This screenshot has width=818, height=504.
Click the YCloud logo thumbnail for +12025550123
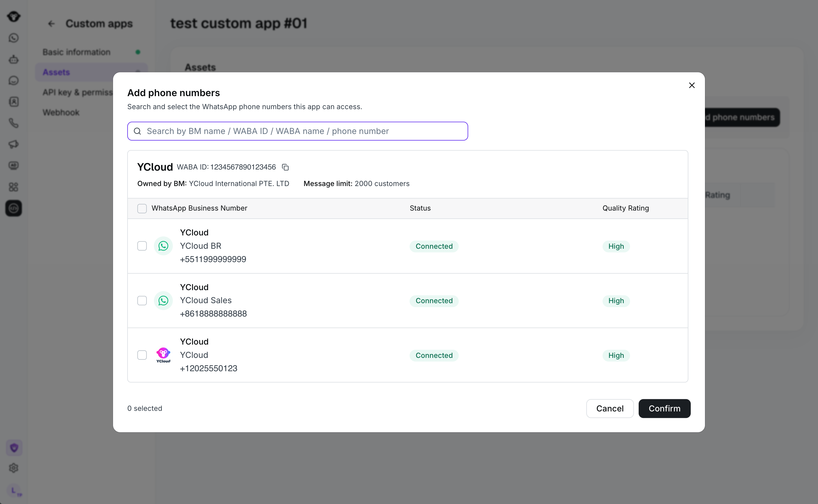click(x=163, y=355)
